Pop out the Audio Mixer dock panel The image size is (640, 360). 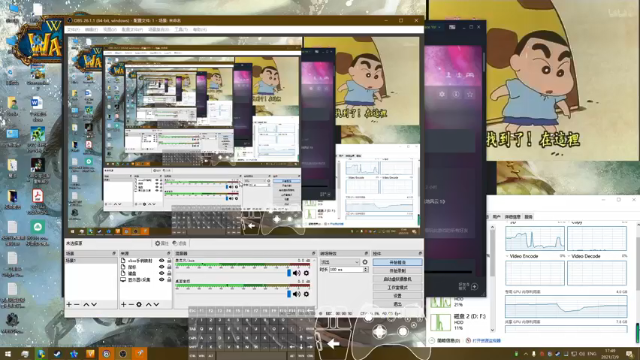click(313, 253)
